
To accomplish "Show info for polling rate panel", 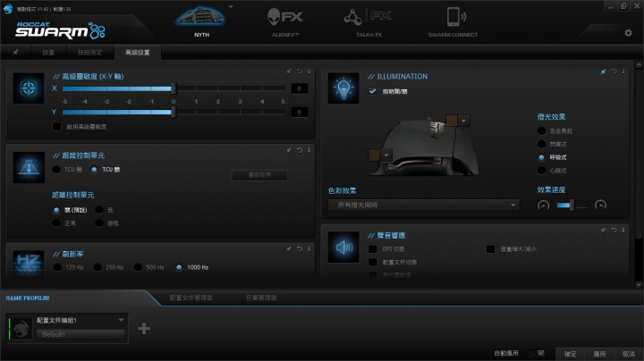I will click(x=309, y=248).
